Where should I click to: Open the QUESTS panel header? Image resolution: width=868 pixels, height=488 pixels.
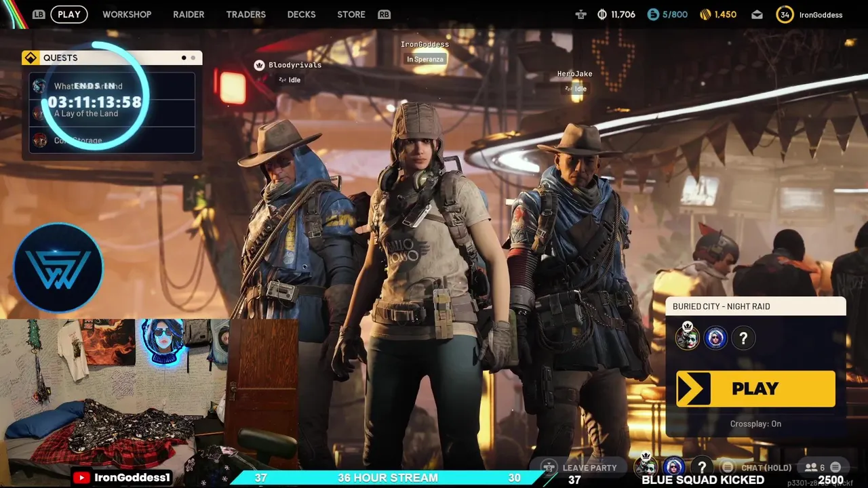coord(112,58)
